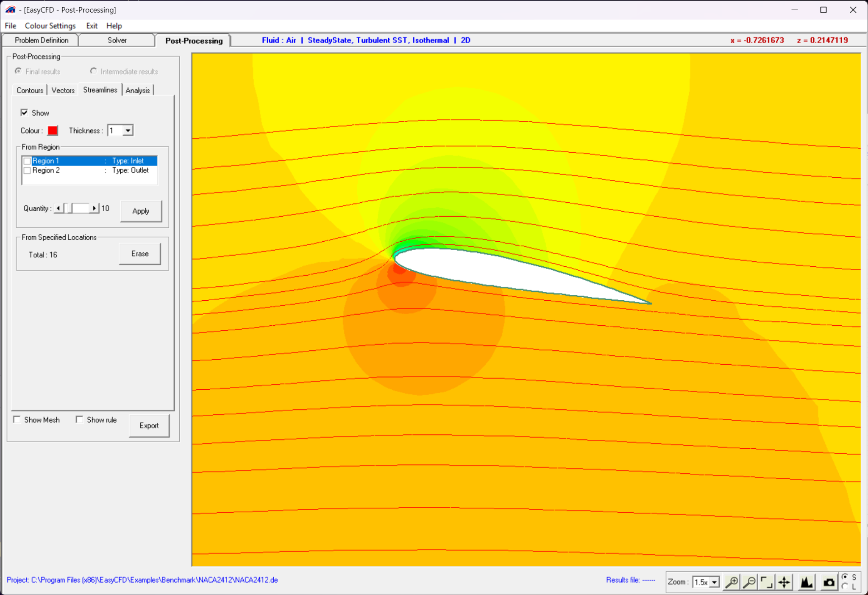Enable Show Mesh
The image size is (868, 595).
tap(17, 419)
